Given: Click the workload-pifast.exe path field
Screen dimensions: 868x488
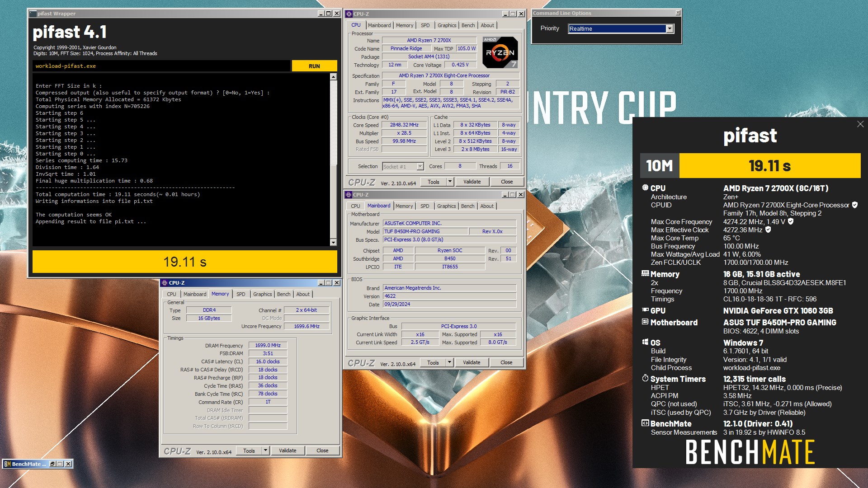Looking at the screenshot, I should [161, 66].
